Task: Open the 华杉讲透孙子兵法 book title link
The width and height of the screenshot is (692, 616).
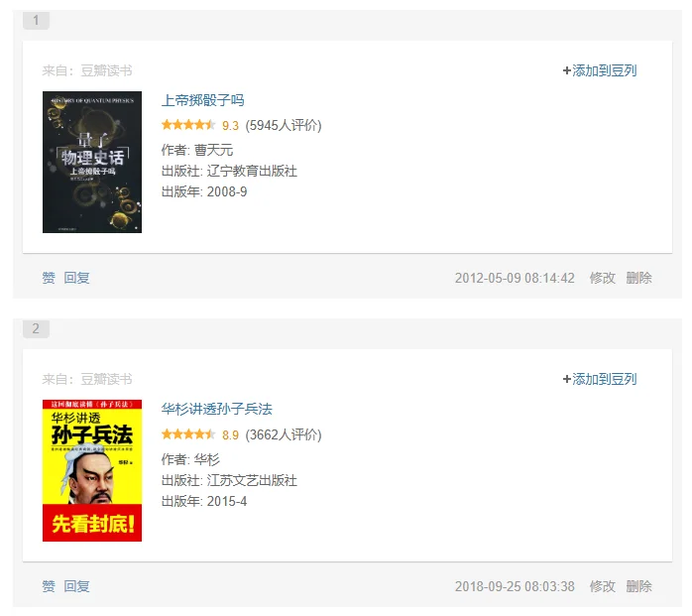Action: click(x=217, y=409)
